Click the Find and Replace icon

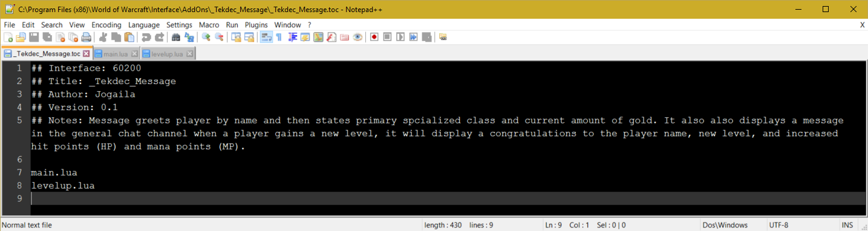[x=189, y=37]
